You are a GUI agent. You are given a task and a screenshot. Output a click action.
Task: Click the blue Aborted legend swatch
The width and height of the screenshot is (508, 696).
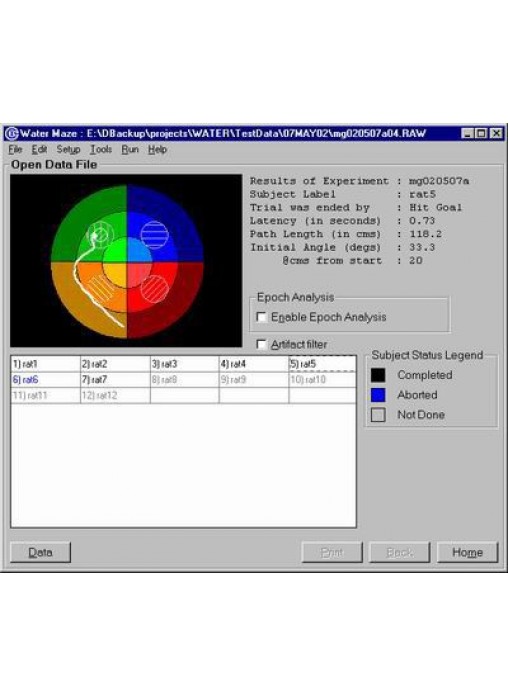click(378, 395)
